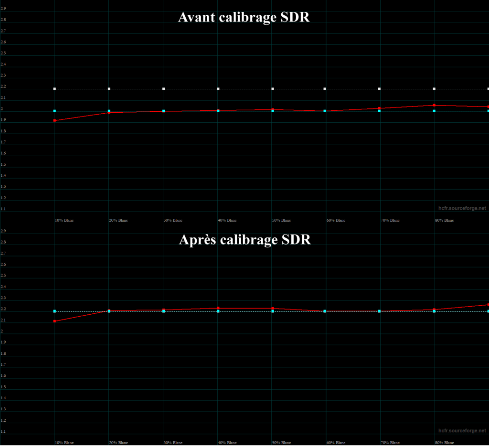Select cyan target marker at 30% Blanc top chart

click(x=164, y=111)
